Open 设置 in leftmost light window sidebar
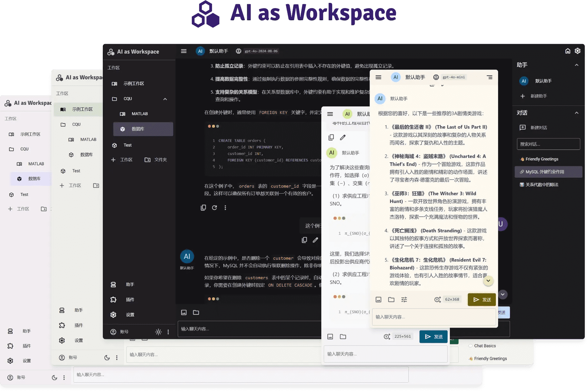Viewport: 588px width, 391px height. (x=26, y=361)
